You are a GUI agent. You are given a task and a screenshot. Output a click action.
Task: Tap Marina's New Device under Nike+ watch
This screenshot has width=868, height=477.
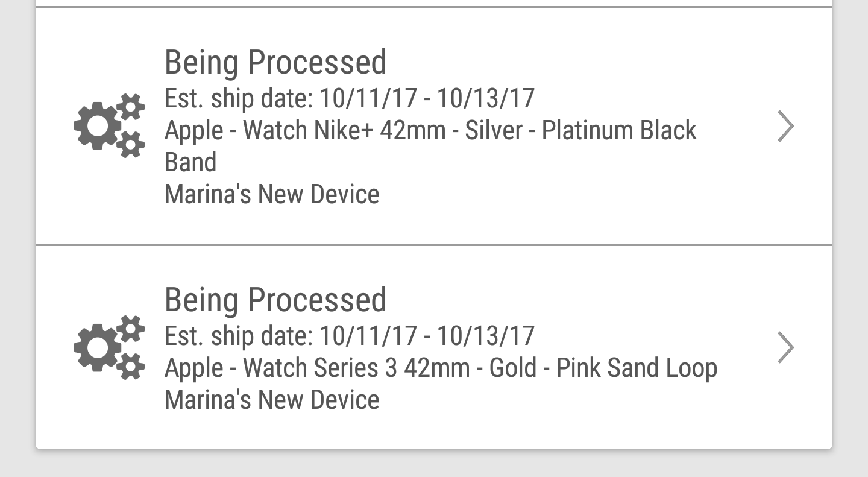[x=272, y=194]
